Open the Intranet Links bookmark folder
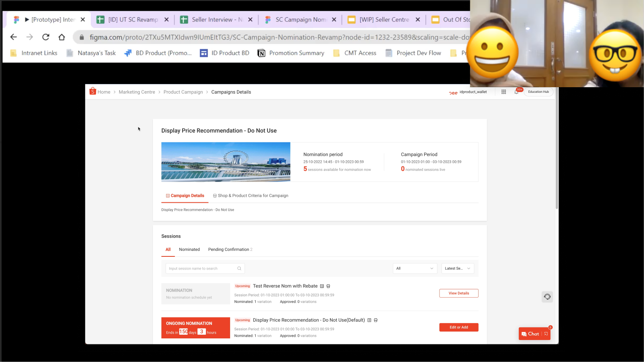 click(x=34, y=53)
